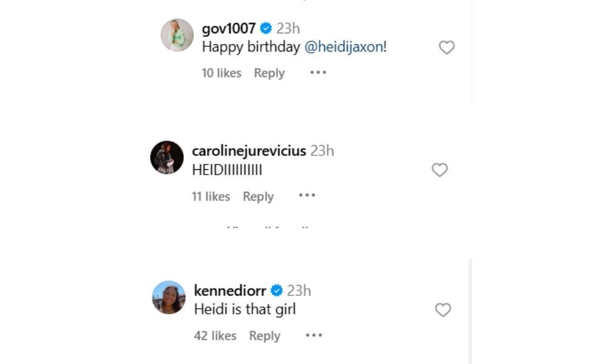Reply to carolinejurevicius's comment

pyautogui.click(x=259, y=195)
